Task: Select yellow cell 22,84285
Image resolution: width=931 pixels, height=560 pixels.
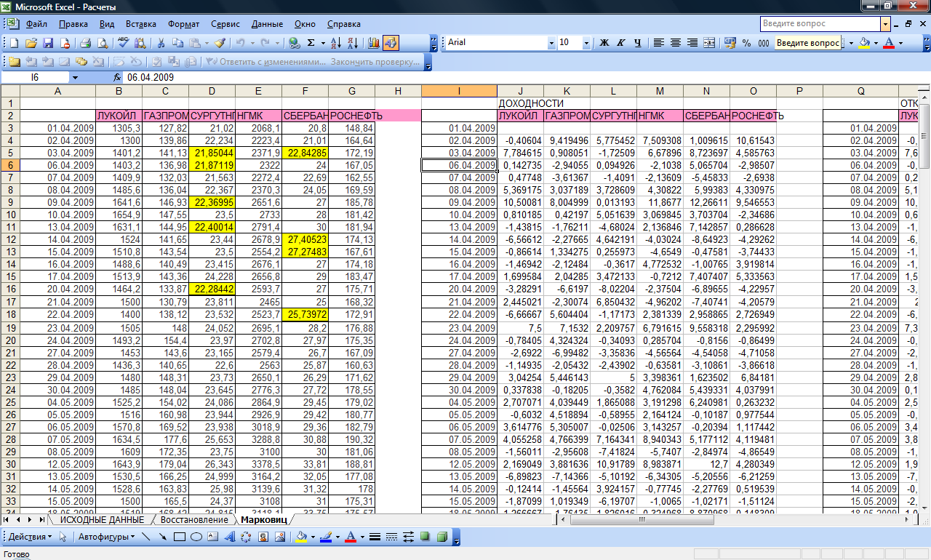Action: [305, 153]
